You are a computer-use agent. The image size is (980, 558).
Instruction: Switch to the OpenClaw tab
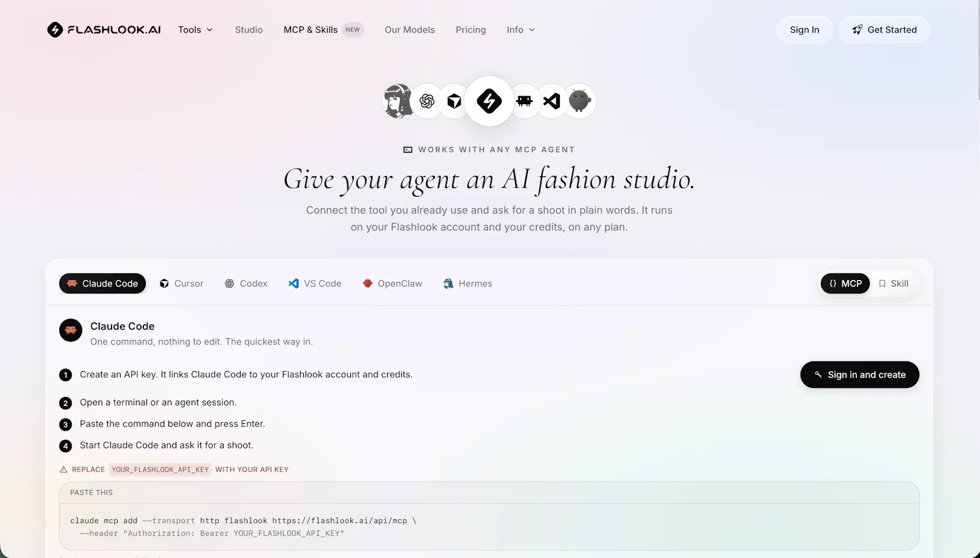coord(393,284)
